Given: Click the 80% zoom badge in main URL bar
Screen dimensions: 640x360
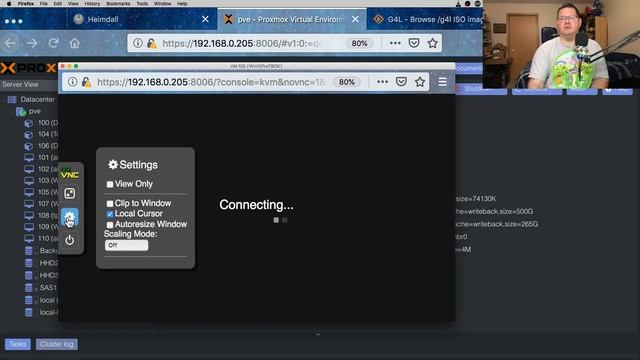Looking at the screenshot, I should (x=359, y=43).
